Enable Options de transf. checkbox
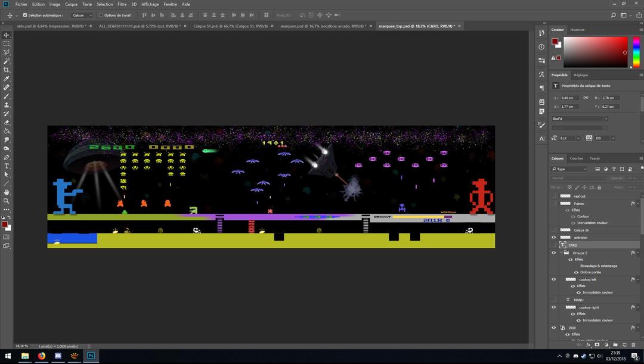The height and width of the screenshot is (364, 644). click(101, 15)
